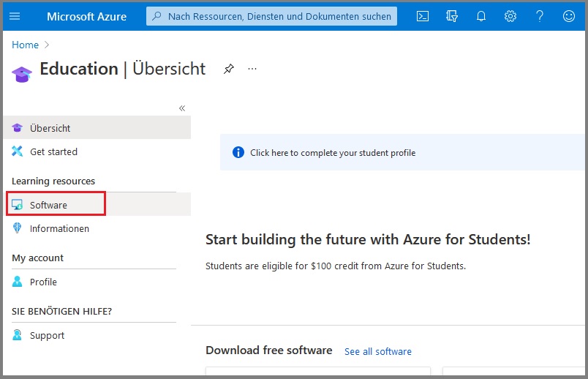Show notifications bell panel
Viewport: 588px width, 379px height.
(481, 16)
